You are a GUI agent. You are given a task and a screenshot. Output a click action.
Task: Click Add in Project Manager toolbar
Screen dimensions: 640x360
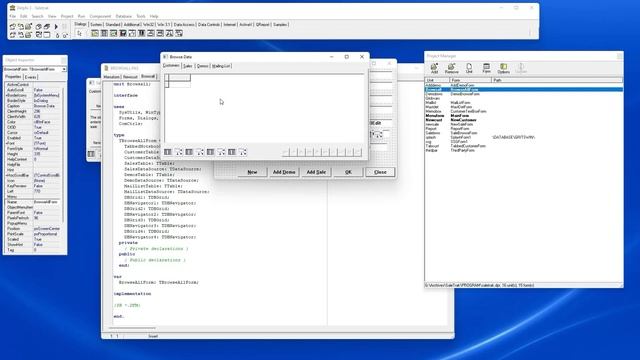point(434,68)
